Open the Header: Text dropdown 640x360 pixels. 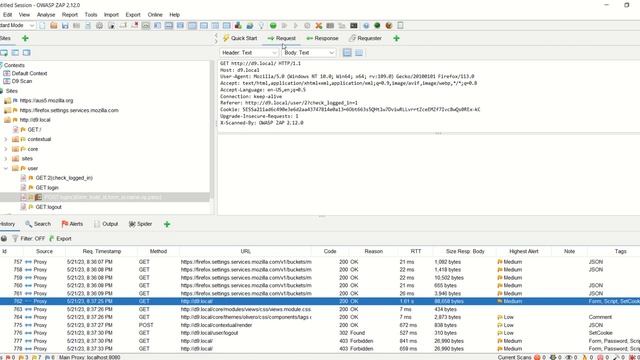coord(249,53)
